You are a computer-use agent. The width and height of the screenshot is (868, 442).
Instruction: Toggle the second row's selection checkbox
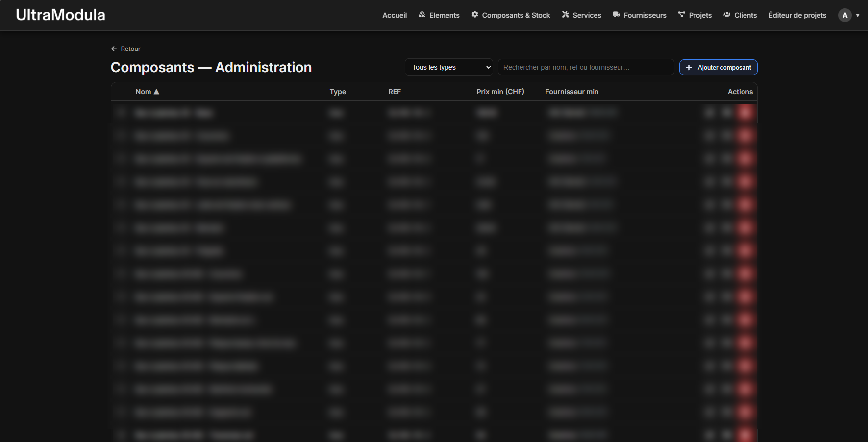(x=122, y=136)
